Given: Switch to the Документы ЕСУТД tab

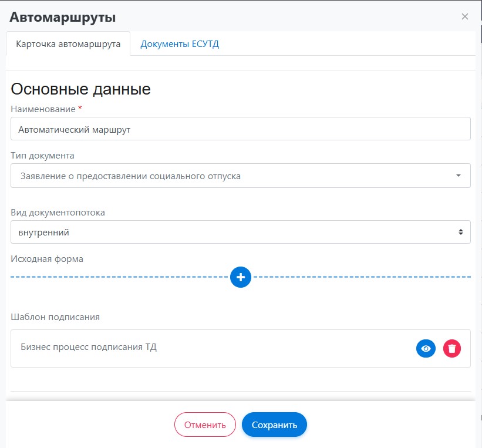Looking at the screenshot, I should pos(180,44).
